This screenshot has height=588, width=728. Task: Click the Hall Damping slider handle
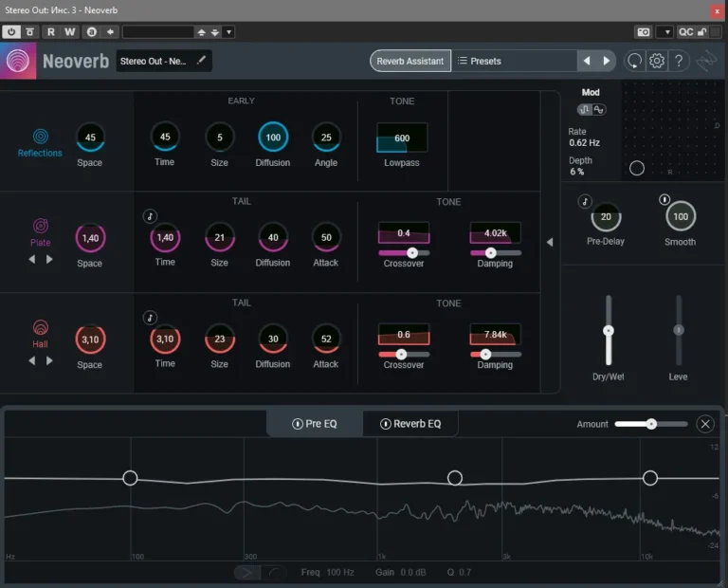[485, 355]
